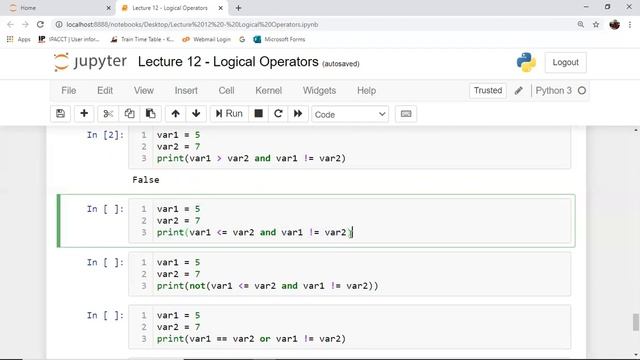
Task: Open the Help menu
Action: 367,91
